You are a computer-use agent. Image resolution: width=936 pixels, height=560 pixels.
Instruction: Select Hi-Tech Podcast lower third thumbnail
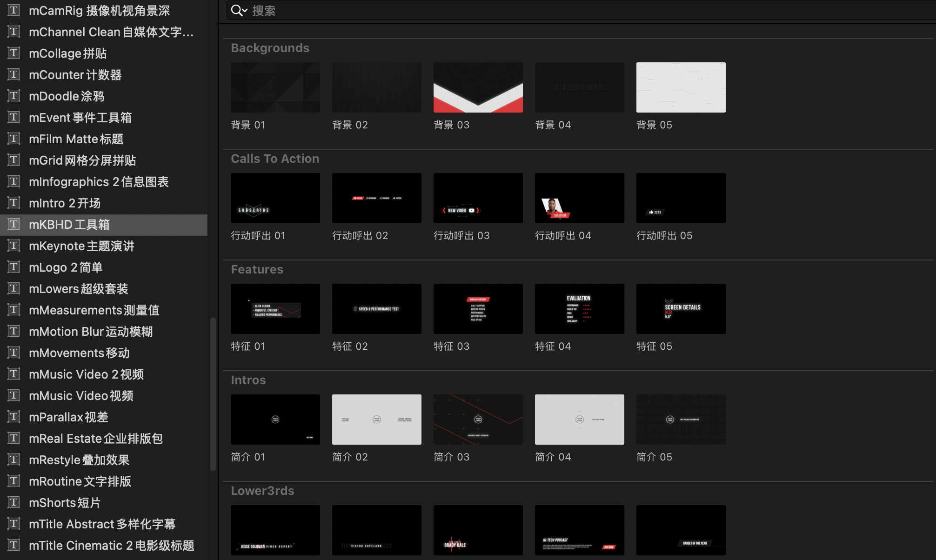pos(580,530)
